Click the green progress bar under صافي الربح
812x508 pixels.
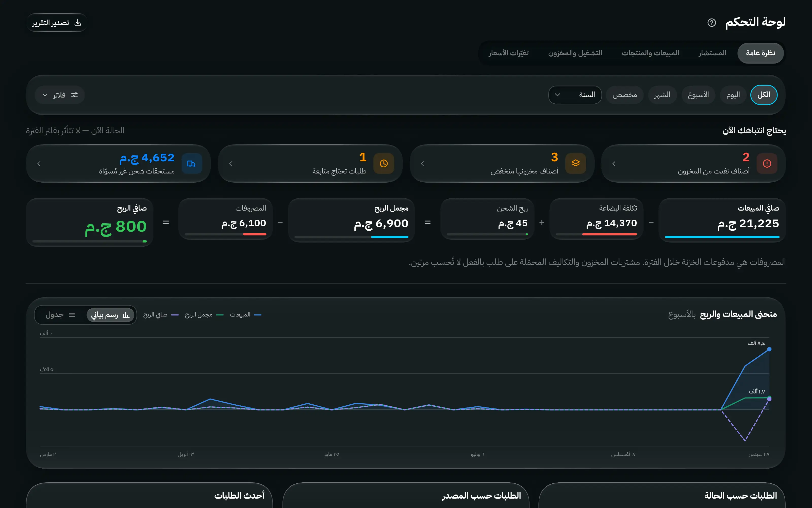tap(145, 241)
